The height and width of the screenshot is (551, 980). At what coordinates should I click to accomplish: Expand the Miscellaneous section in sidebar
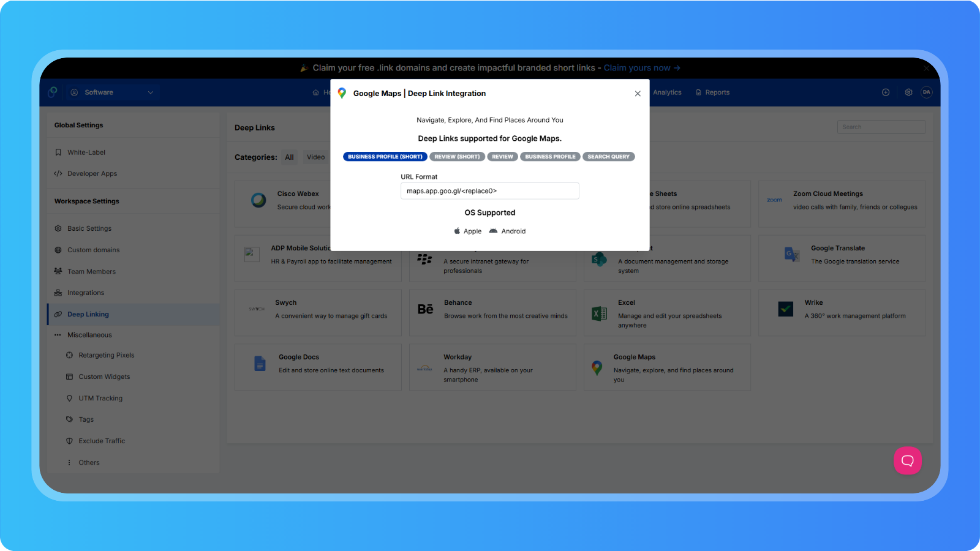[89, 335]
